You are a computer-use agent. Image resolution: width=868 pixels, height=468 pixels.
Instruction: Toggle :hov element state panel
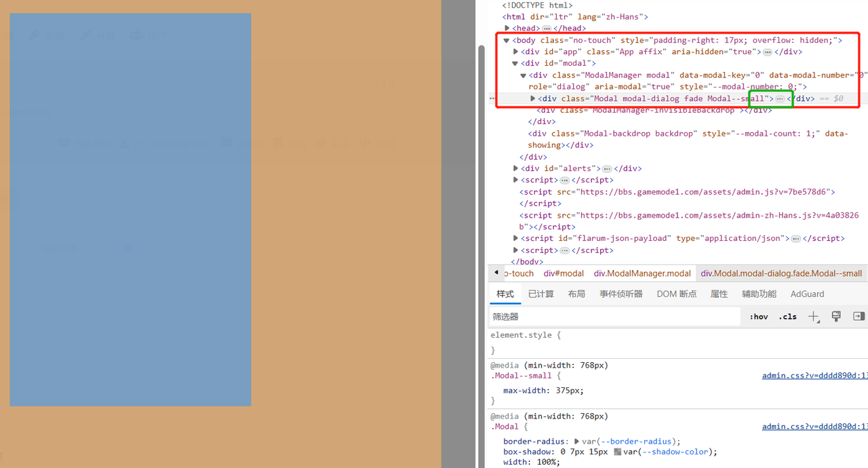(x=759, y=317)
